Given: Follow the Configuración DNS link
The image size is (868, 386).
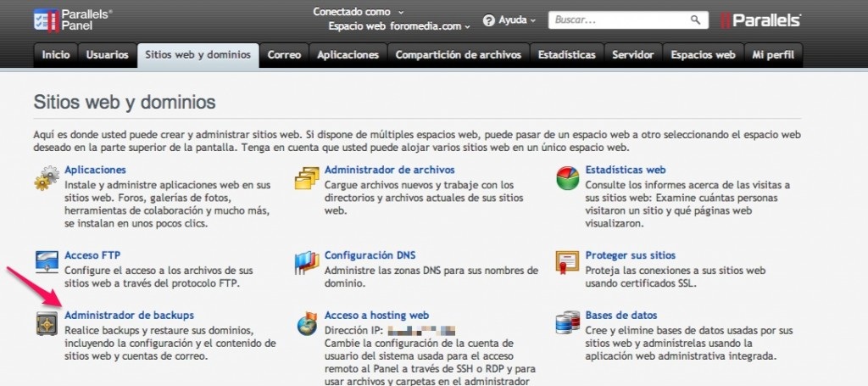Looking at the screenshot, I should (370, 255).
